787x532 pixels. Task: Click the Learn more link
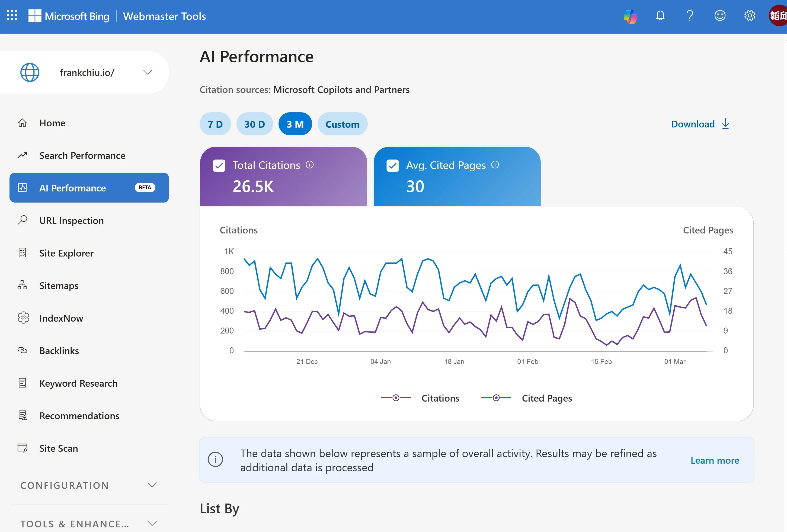(x=715, y=460)
